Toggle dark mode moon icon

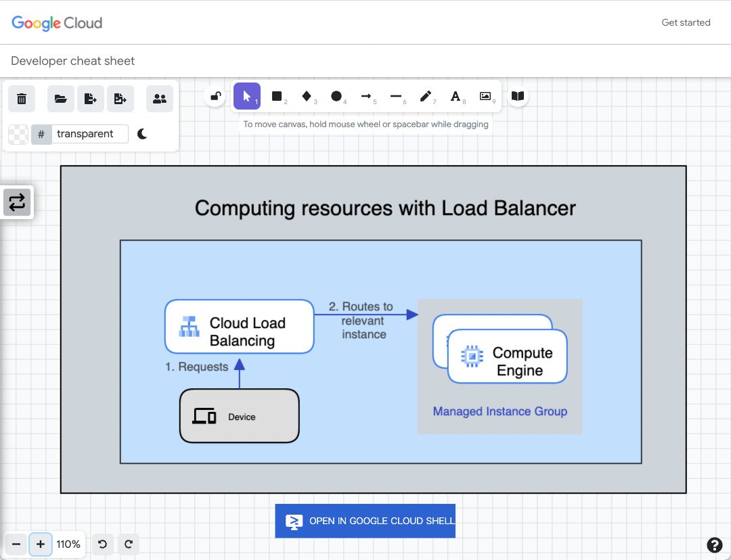[142, 134]
